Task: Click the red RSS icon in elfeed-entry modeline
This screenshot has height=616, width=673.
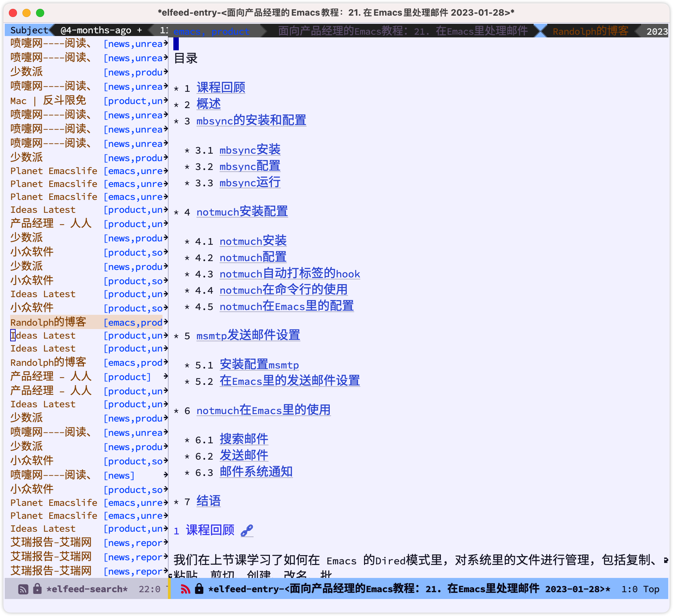Action: (185, 589)
